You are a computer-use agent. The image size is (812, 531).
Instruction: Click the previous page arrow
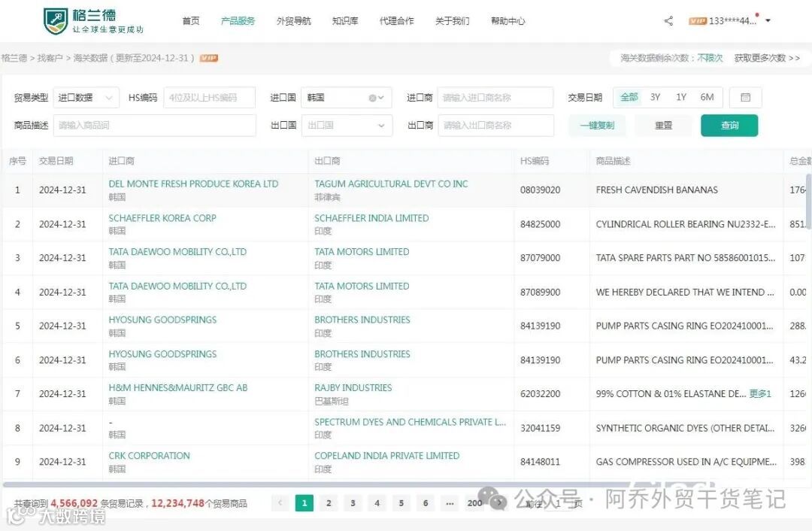click(x=280, y=503)
